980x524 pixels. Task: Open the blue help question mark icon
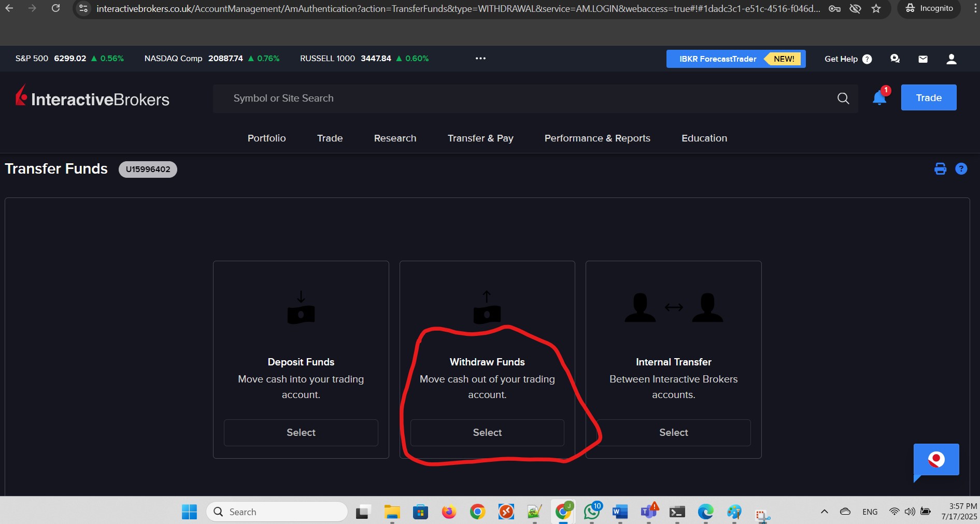961,169
